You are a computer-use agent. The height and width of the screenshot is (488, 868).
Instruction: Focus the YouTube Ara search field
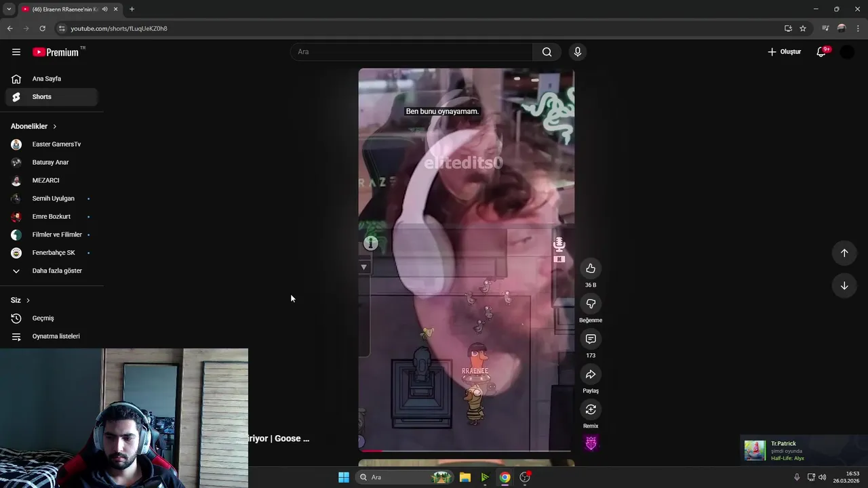[x=412, y=52]
